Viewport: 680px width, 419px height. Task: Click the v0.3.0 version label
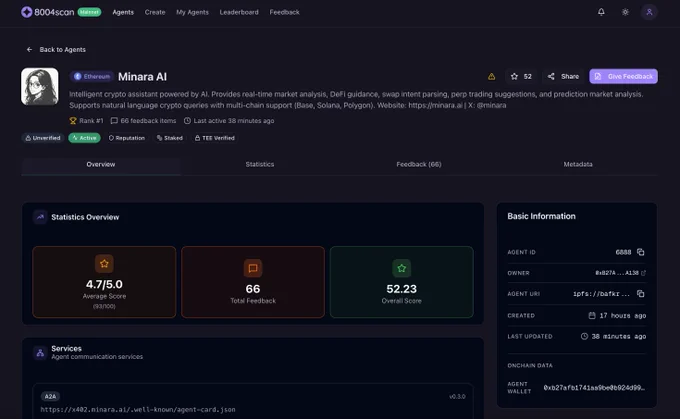457,396
